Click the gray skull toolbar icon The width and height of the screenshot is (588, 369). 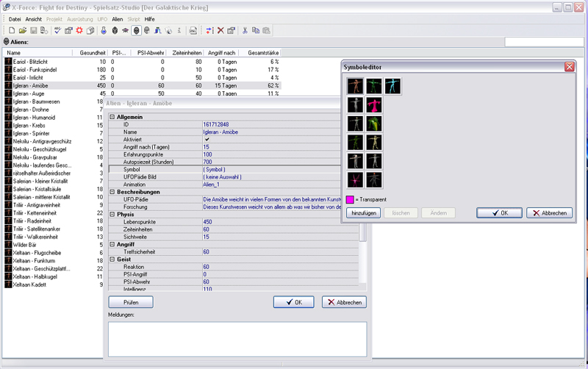147,30
